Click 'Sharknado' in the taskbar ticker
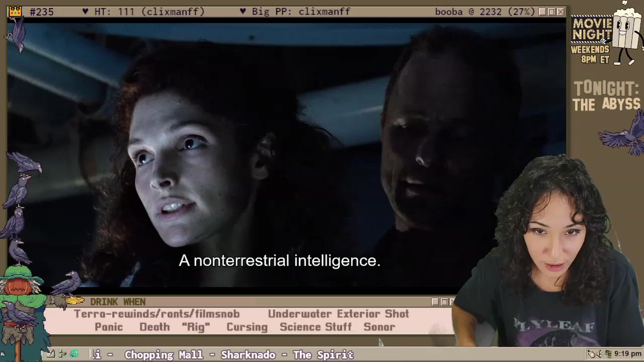Image resolution: width=644 pixels, height=362 pixels. 248,355
